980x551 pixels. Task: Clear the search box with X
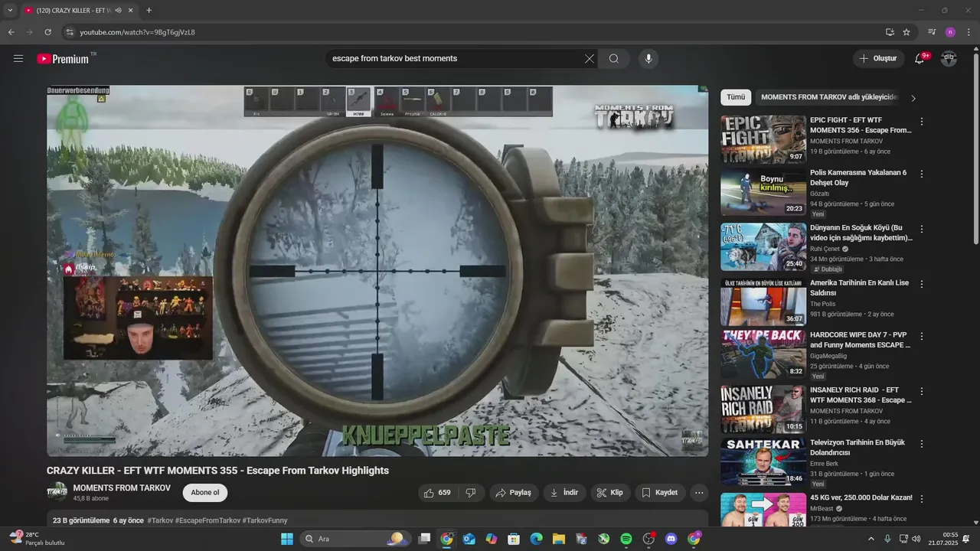pyautogui.click(x=590, y=59)
